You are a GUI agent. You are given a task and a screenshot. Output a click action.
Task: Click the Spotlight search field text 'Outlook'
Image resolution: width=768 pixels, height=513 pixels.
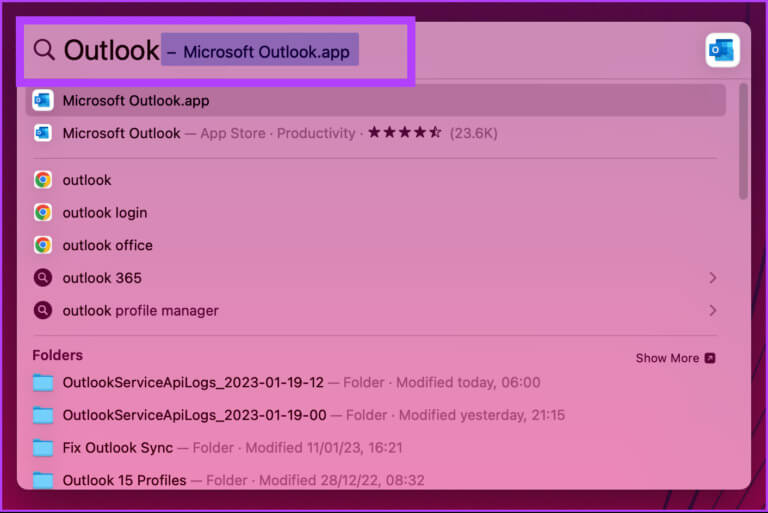(111, 50)
